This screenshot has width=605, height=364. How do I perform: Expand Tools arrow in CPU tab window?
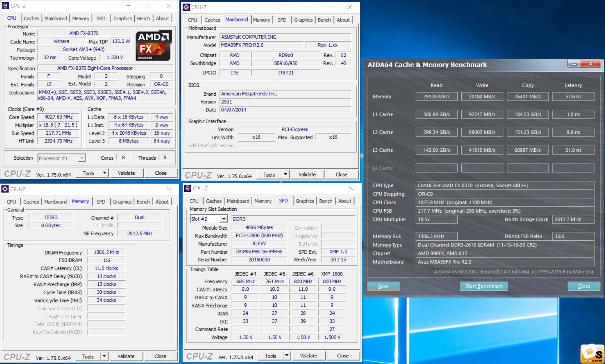click(104, 173)
